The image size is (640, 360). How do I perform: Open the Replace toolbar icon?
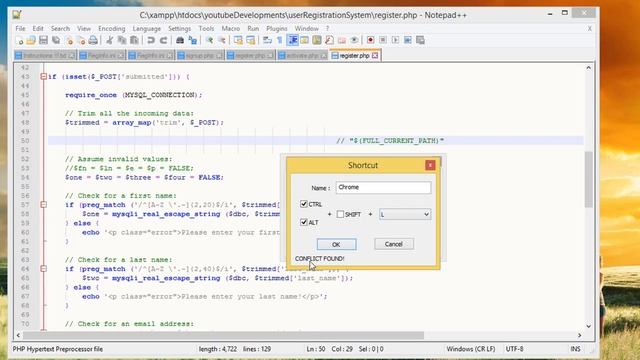click(x=193, y=40)
